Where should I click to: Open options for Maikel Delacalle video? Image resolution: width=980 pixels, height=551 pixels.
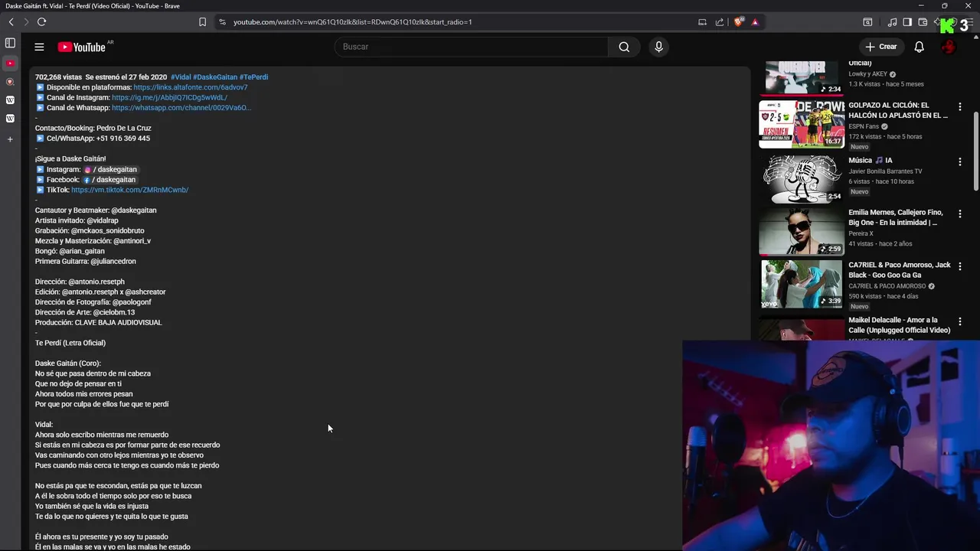tap(959, 321)
